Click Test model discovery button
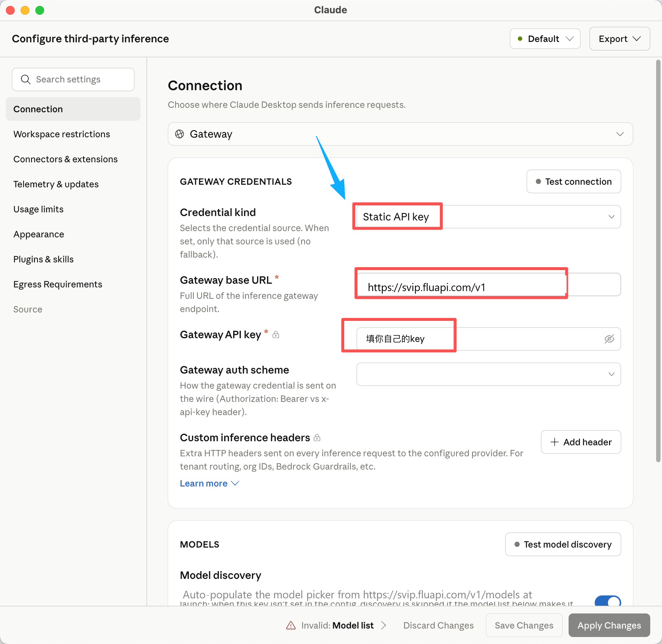This screenshot has height=644, width=662. coord(563,544)
